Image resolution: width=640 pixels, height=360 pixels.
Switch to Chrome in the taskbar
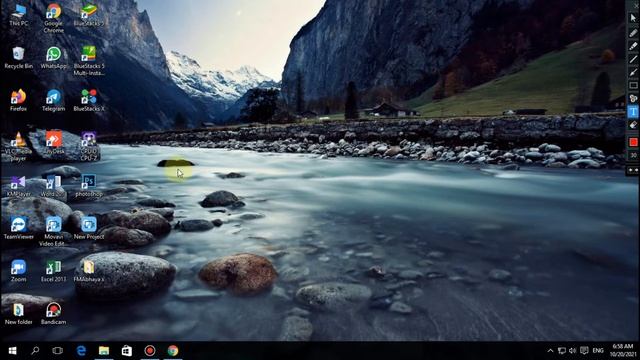(x=173, y=351)
